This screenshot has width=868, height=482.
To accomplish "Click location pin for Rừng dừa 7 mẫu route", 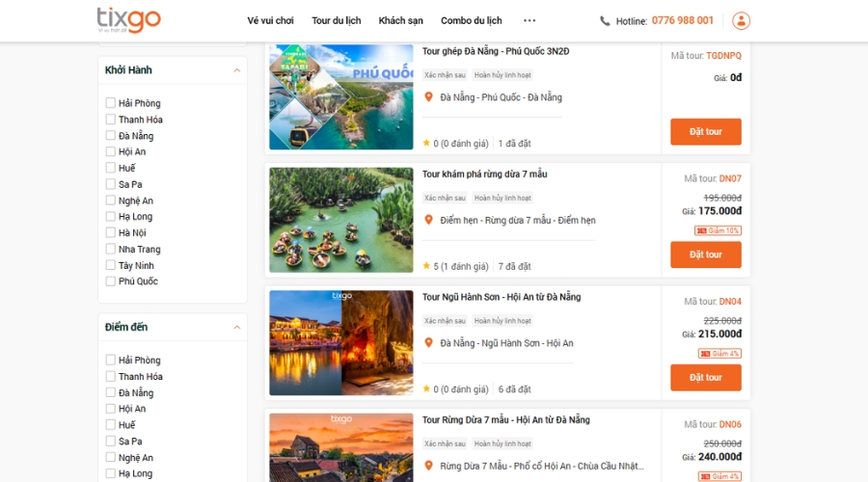I will (x=428, y=220).
